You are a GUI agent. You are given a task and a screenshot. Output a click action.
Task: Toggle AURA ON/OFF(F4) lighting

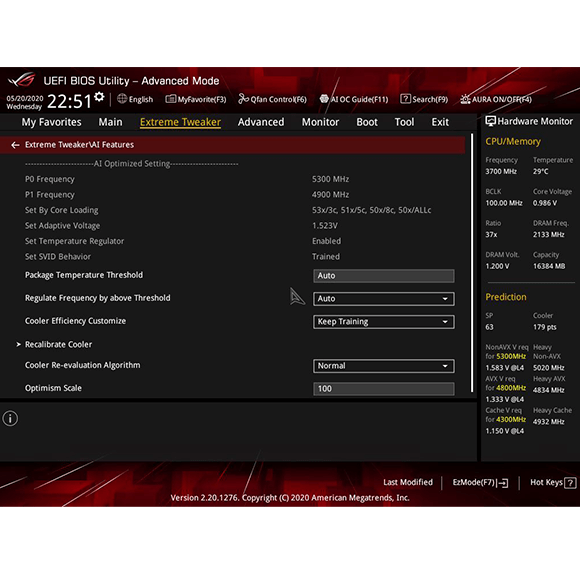[496, 99]
